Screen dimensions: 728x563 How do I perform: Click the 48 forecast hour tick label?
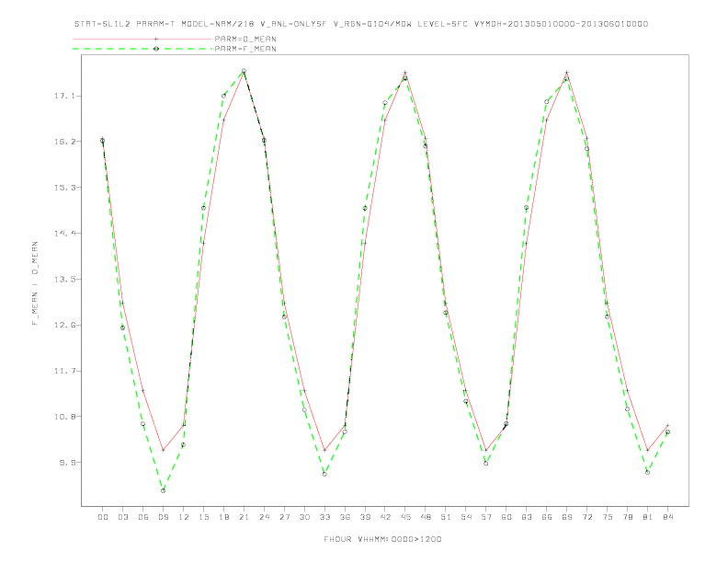point(426,517)
